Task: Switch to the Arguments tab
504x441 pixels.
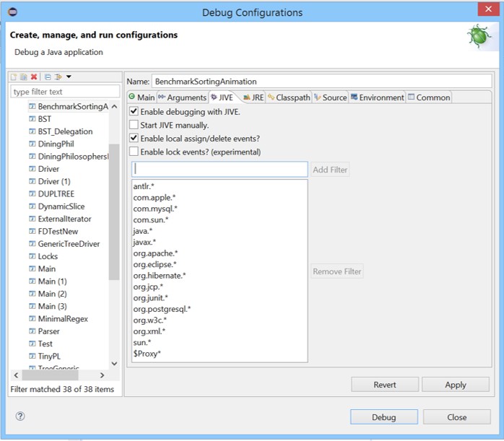Action: pyautogui.click(x=182, y=97)
